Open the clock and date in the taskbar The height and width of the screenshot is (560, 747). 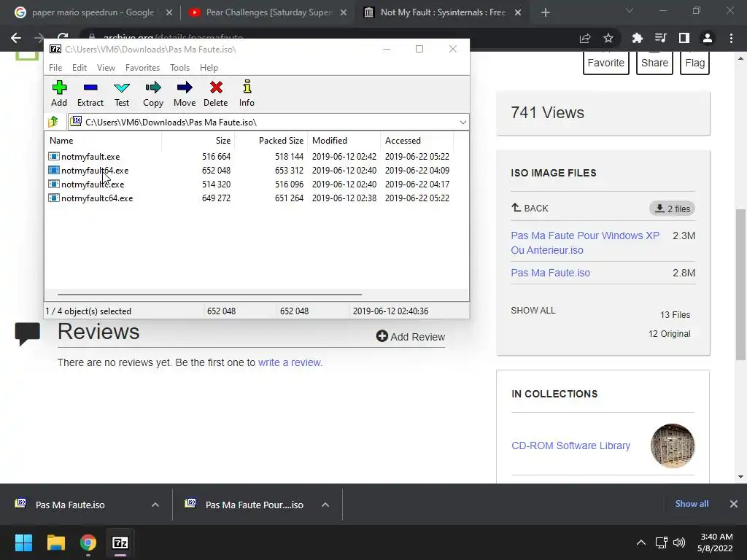(716, 542)
